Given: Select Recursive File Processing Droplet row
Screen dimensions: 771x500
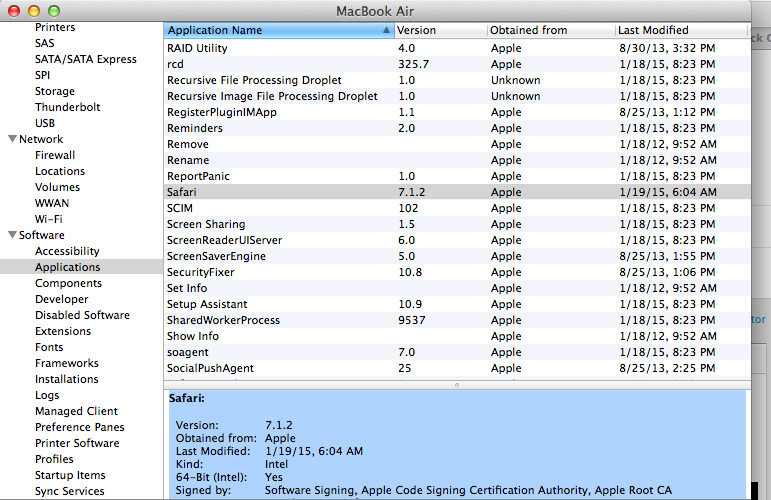Looking at the screenshot, I should [457, 80].
